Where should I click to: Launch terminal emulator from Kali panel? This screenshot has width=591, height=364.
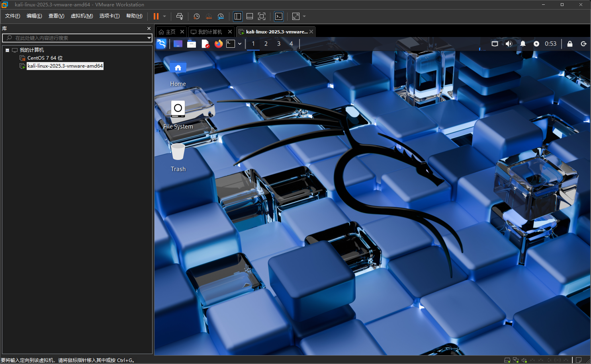[x=231, y=44]
